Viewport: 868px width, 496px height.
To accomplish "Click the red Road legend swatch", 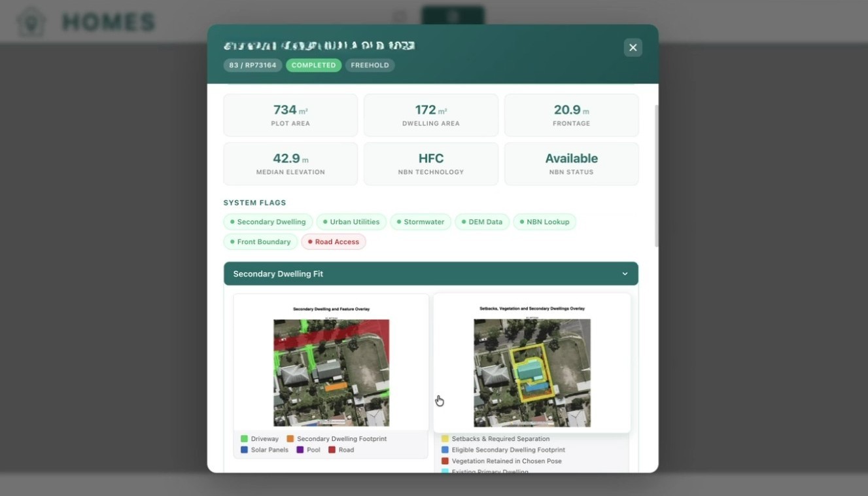I will (x=332, y=450).
